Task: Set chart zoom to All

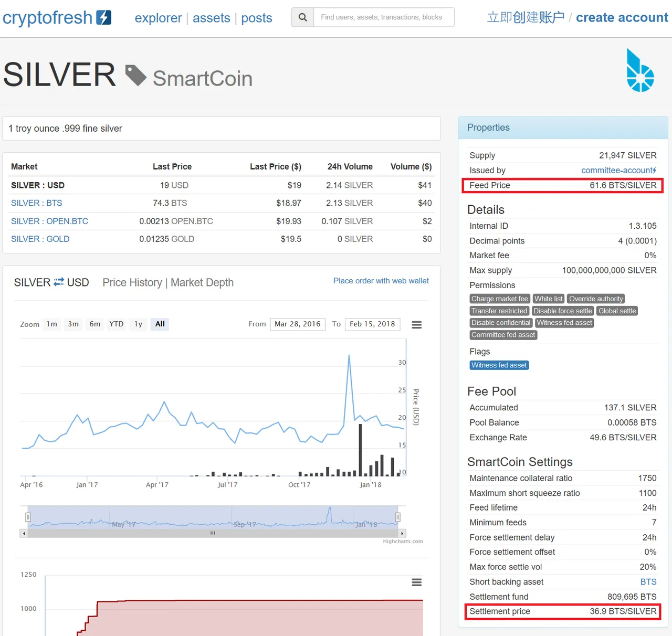Action: [160, 324]
